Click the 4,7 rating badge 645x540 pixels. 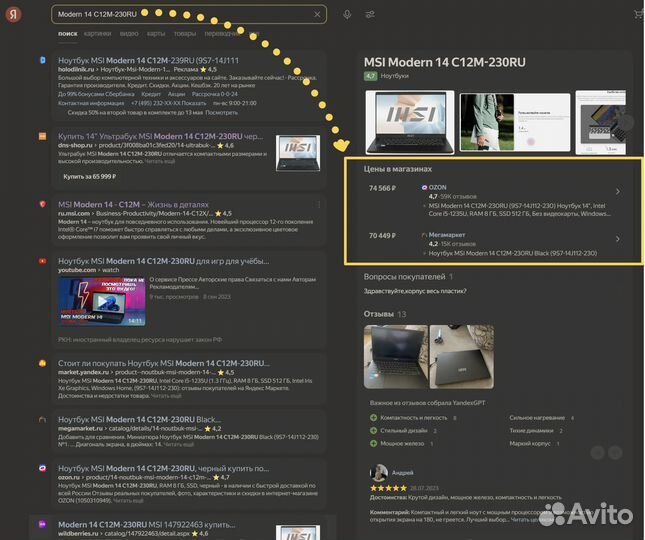click(370, 76)
